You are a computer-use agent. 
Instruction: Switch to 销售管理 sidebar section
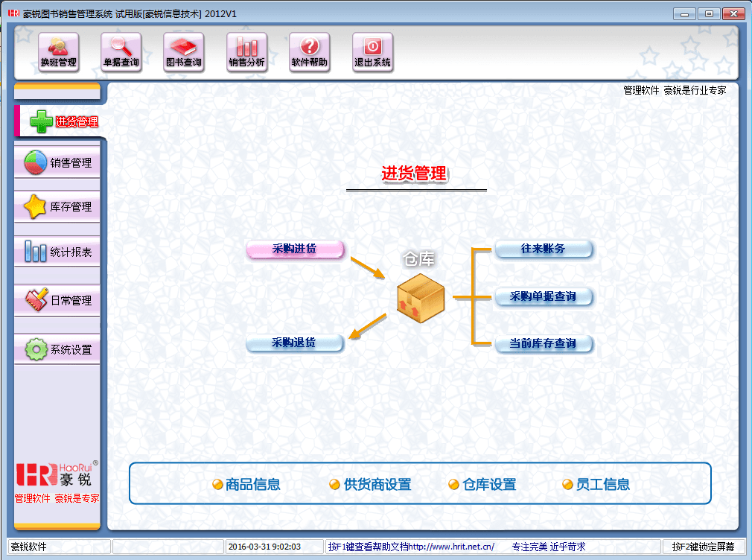click(x=57, y=162)
